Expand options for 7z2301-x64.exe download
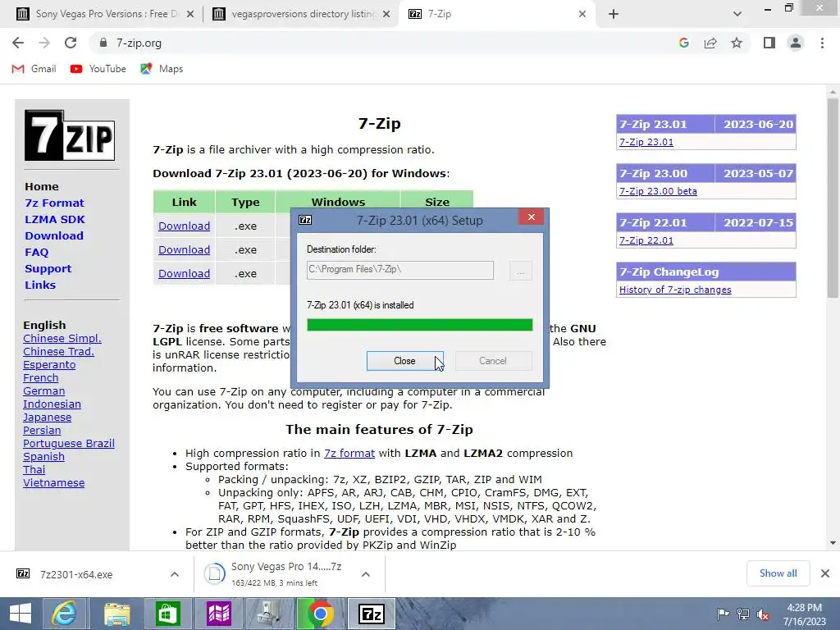 click(174, 574)
